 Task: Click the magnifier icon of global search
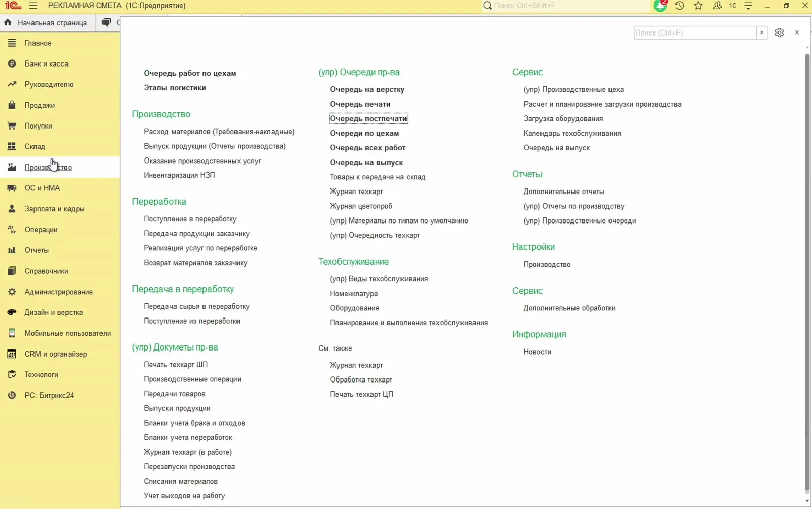(x=487, y=6)
